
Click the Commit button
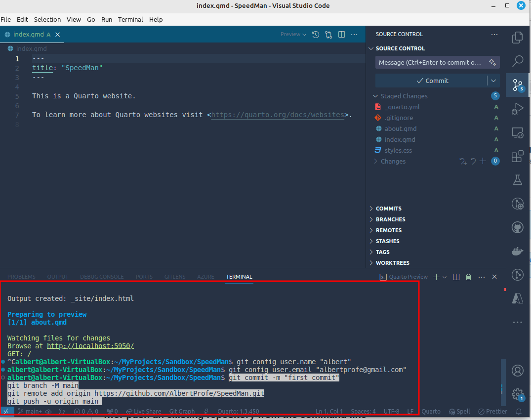pyautogui.click(x=431, y=81)
